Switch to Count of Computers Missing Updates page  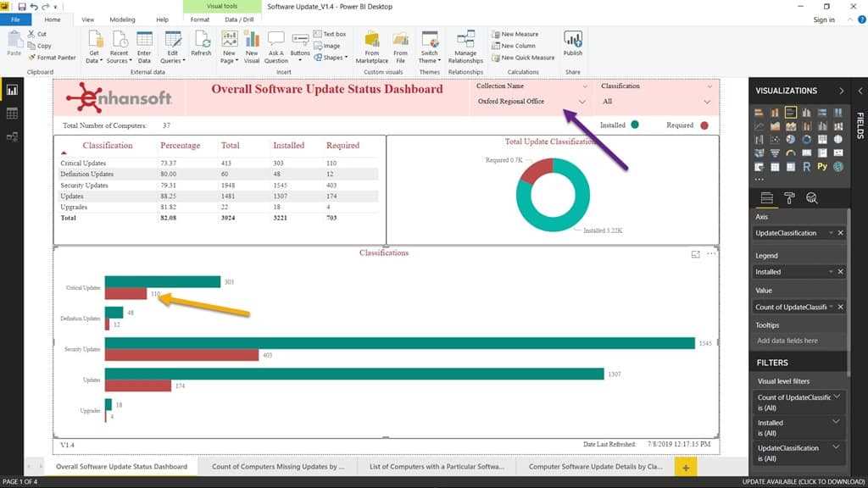click(278, 466)
